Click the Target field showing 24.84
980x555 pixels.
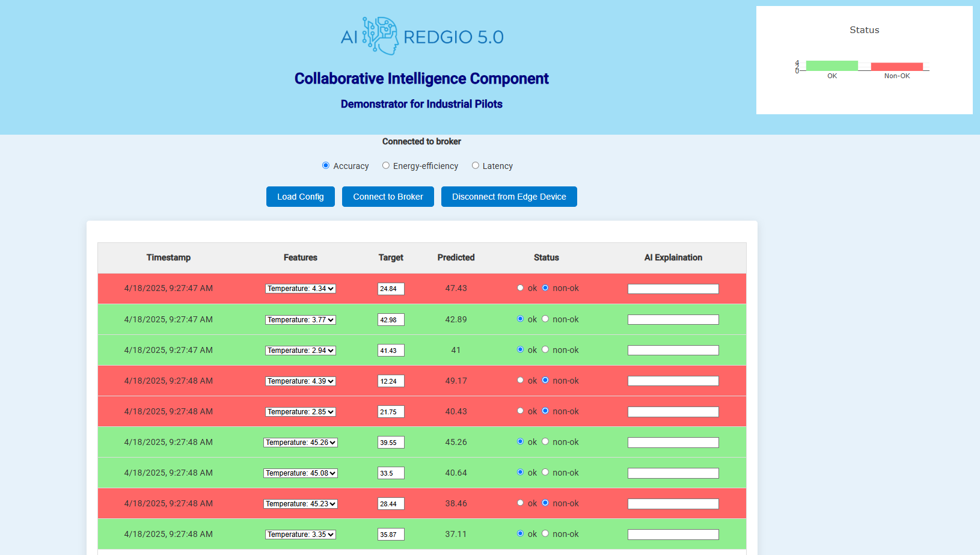point(391,289)
